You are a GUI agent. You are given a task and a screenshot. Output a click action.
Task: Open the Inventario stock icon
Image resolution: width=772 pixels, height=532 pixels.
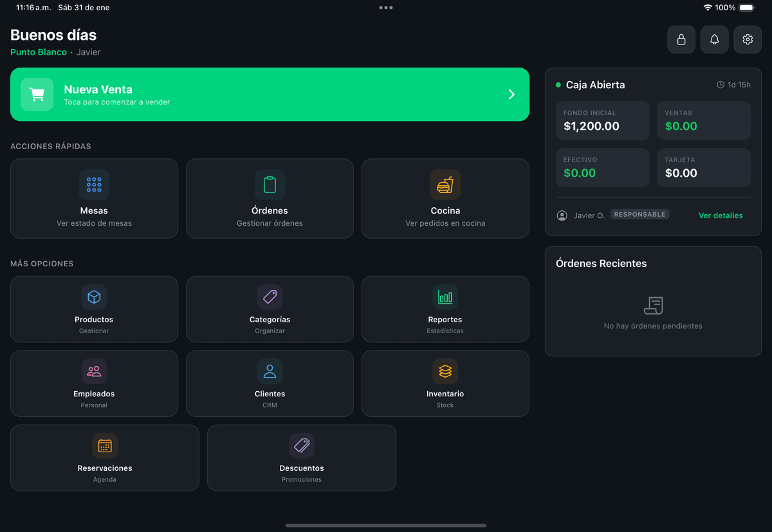click(x=445, y=371)
